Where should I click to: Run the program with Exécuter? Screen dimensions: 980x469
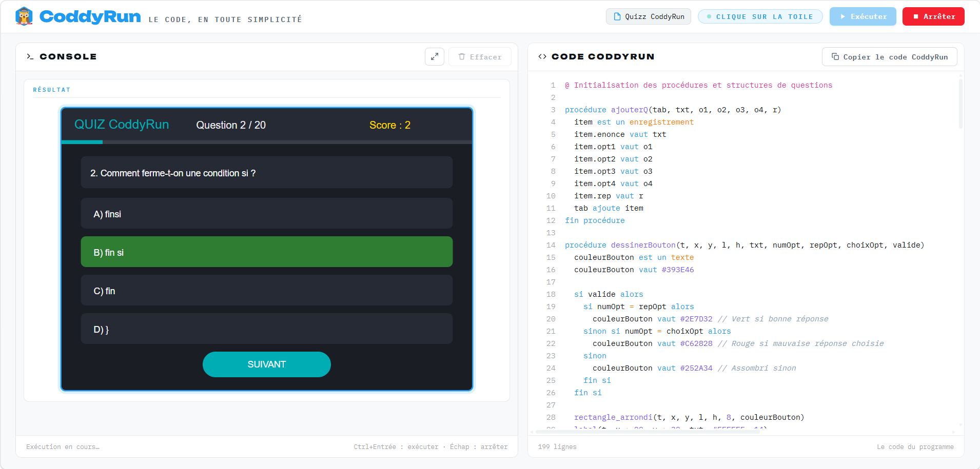pyautogui.click(x=863, y=16)
